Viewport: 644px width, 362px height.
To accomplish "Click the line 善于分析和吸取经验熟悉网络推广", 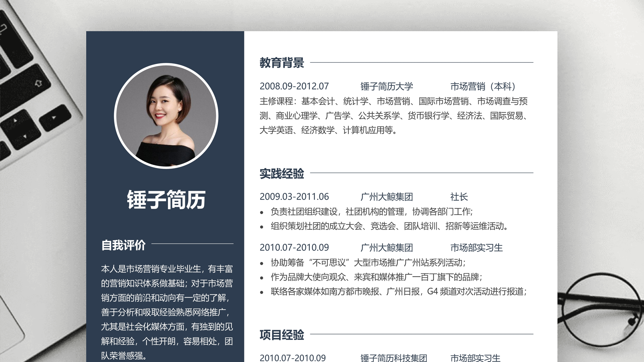I will click(x=166, y=312).
